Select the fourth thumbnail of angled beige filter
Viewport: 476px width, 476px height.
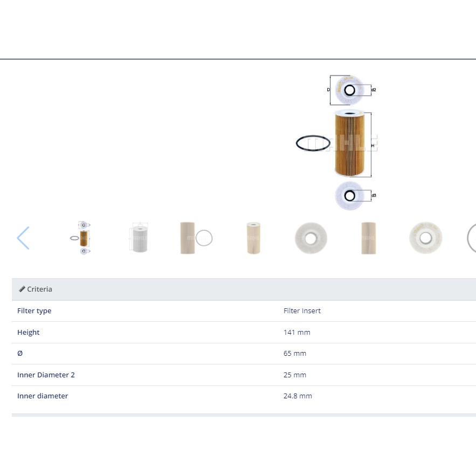pyautogui.click(x=253, y=238)
